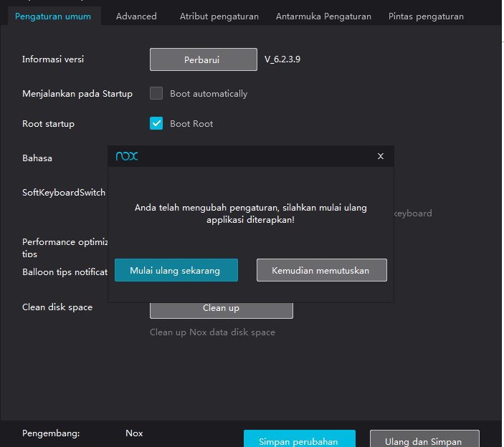Close the Nox restart dialog
Screen dimensions: 504x447
[x=380, y=156]
